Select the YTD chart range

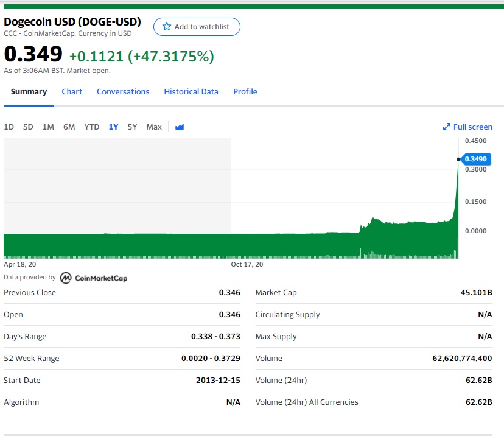(x=92, y=127)
